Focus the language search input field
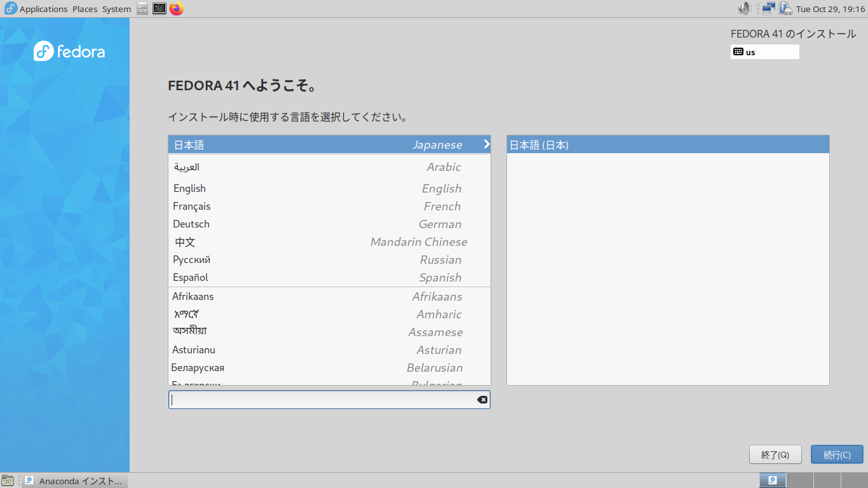The height and width of the screenshot is (488, 868). [x=329, y=400]
